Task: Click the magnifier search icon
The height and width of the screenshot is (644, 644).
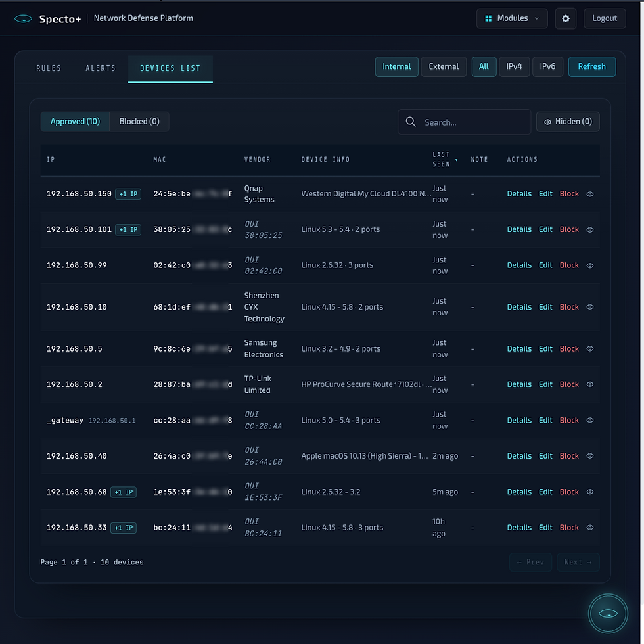Action: [x=411, y=122]
